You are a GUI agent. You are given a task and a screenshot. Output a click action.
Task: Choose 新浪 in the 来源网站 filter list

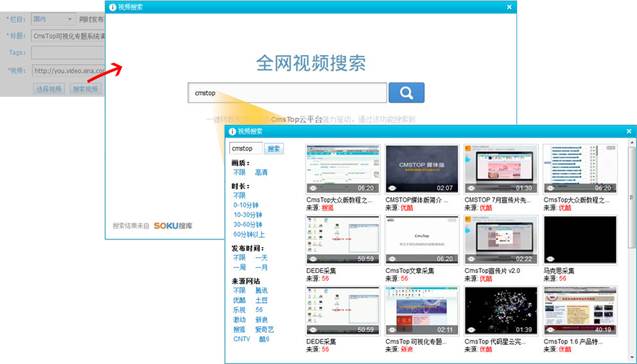tap(261, 320)
